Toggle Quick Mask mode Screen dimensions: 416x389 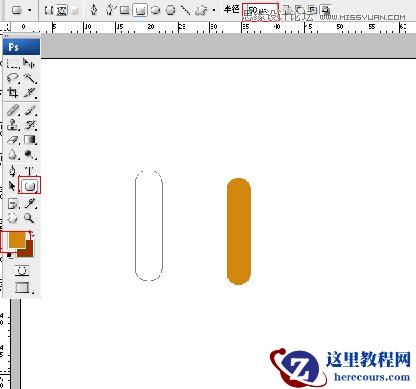tap(22, 270)
